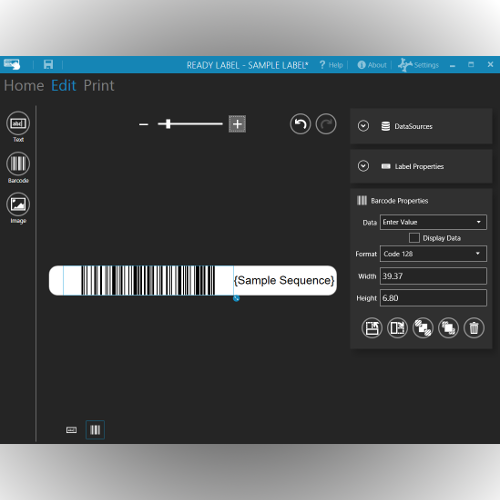This screenshot has width=500, height=500.
Task: Click the second layout icon in Barcode Properties
Action: pyautogui.click(x=397, y=328)
